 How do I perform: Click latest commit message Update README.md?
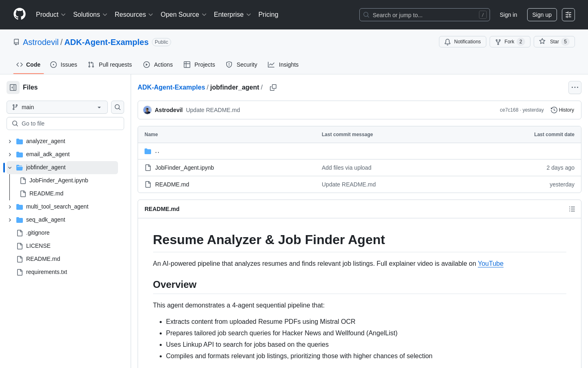(213, 110)
